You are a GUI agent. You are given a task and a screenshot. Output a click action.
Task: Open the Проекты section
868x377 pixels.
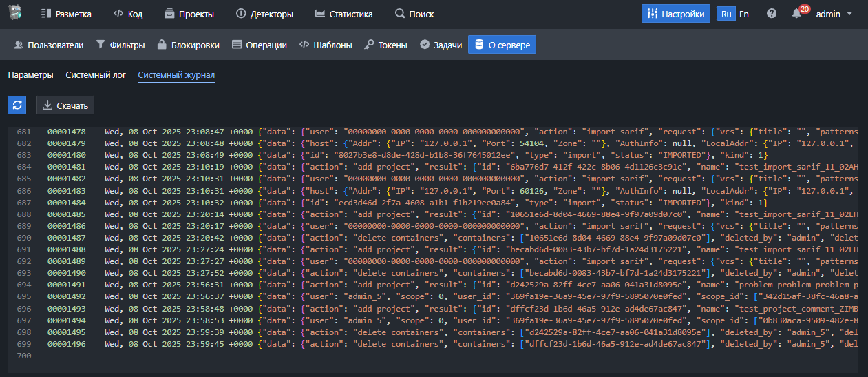tap(189, 14)
